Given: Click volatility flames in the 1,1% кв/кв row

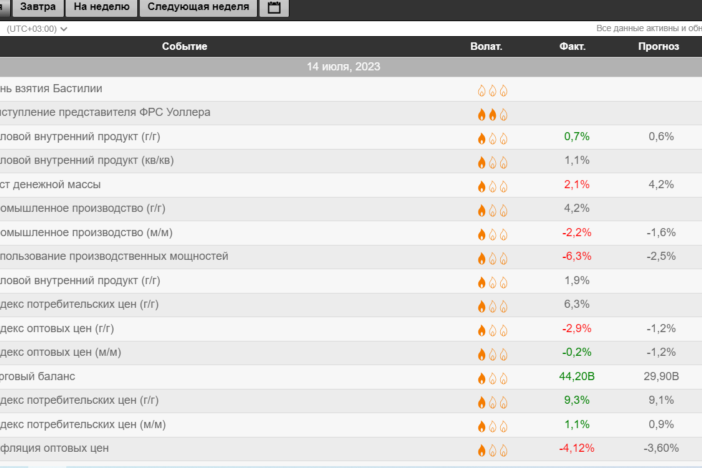Looking at the screenshot, I should pos(492,163).
